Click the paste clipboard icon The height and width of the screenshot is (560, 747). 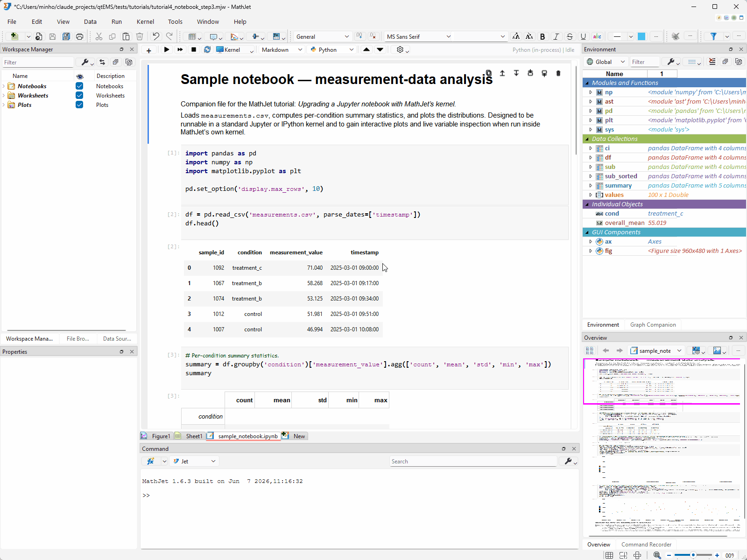click(126, 36)
